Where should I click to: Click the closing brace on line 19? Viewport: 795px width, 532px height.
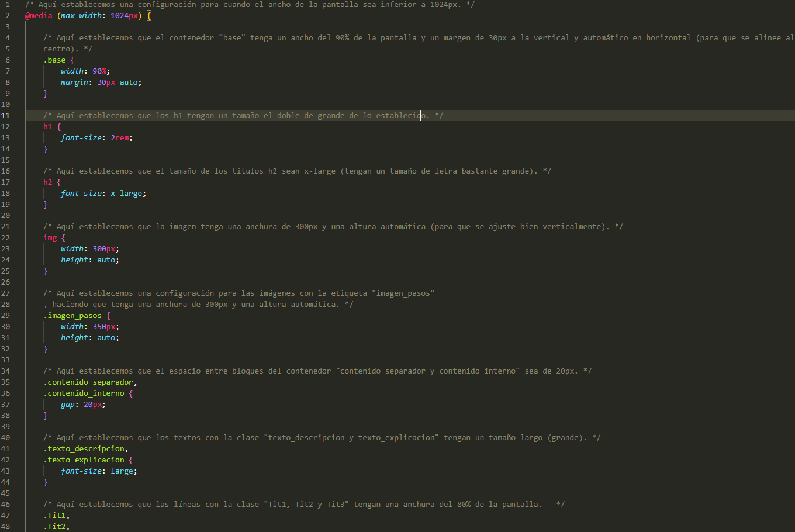(46, 205)
